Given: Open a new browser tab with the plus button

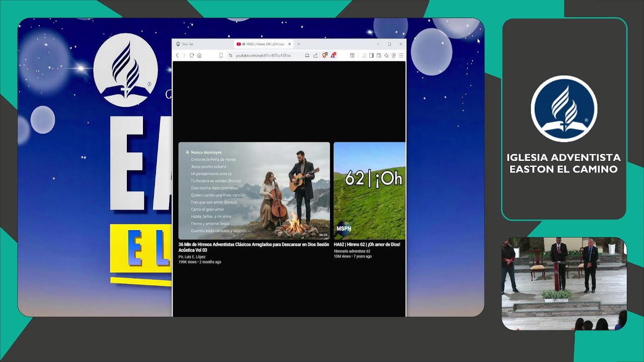Looking at the screenshot, I should (x=298, y=44).
